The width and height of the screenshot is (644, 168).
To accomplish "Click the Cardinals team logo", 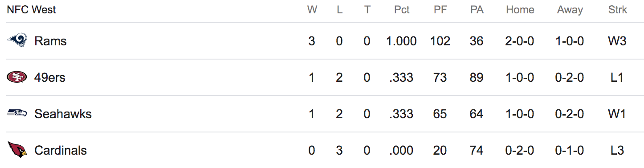I will click(x=17, y=150).
